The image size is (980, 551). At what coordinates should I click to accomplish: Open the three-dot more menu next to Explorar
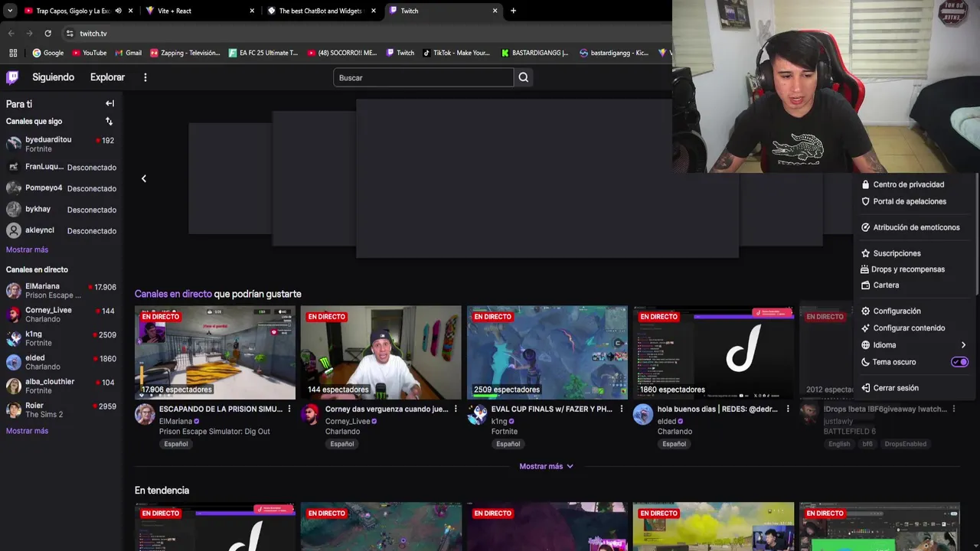tap(145, 77)
